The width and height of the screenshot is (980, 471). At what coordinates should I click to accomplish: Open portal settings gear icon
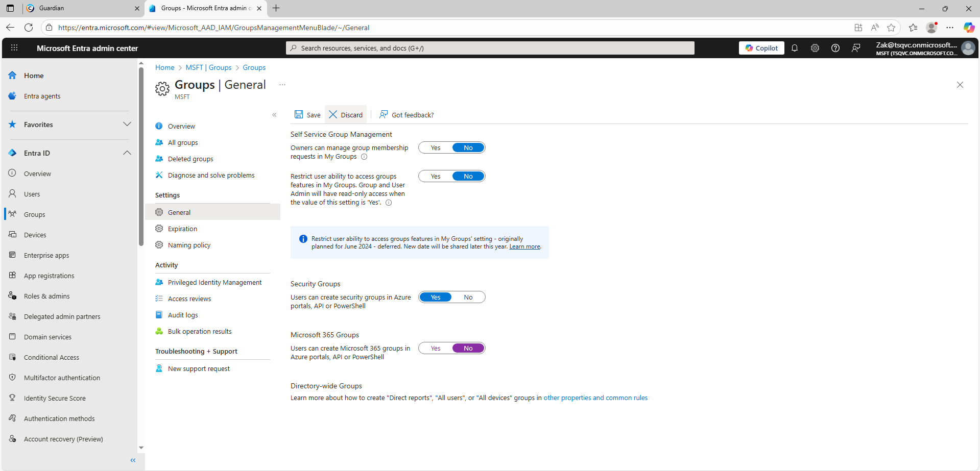[x=815, y=48]
